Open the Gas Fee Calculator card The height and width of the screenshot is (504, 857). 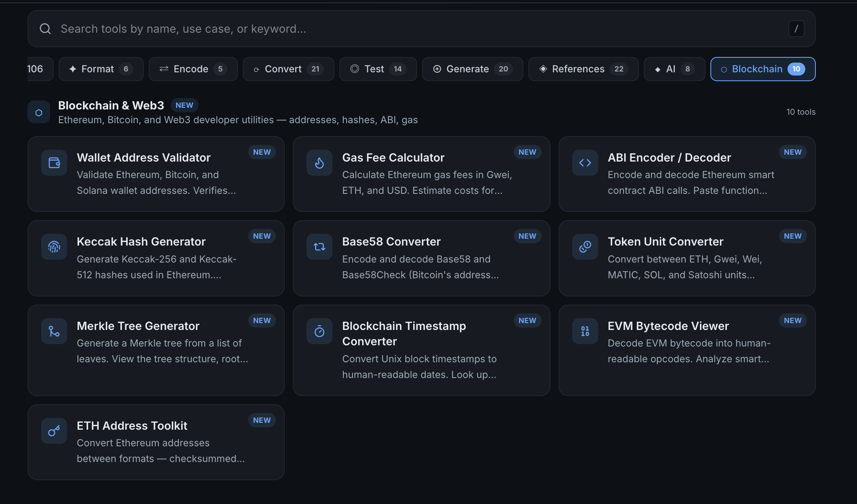[421, 174]
